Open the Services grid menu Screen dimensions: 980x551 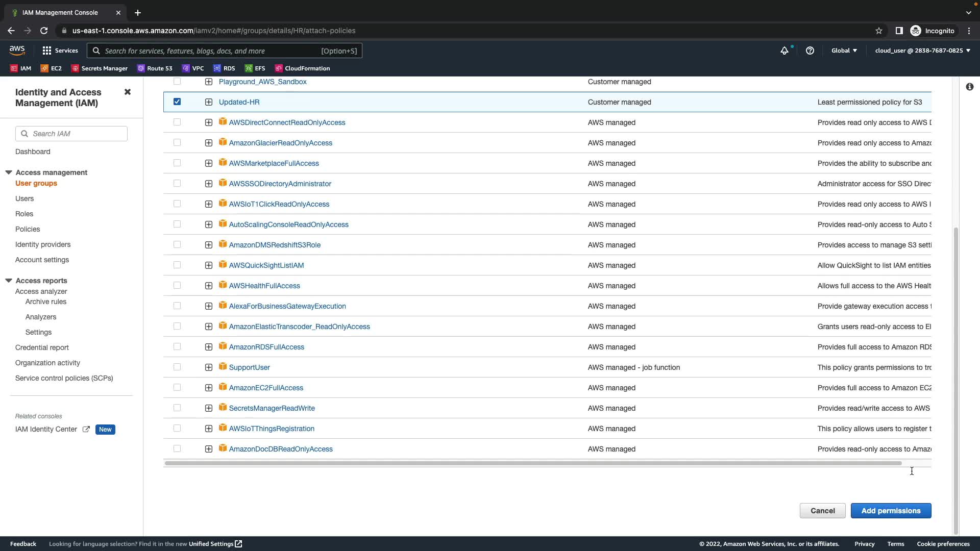(60, 51)
